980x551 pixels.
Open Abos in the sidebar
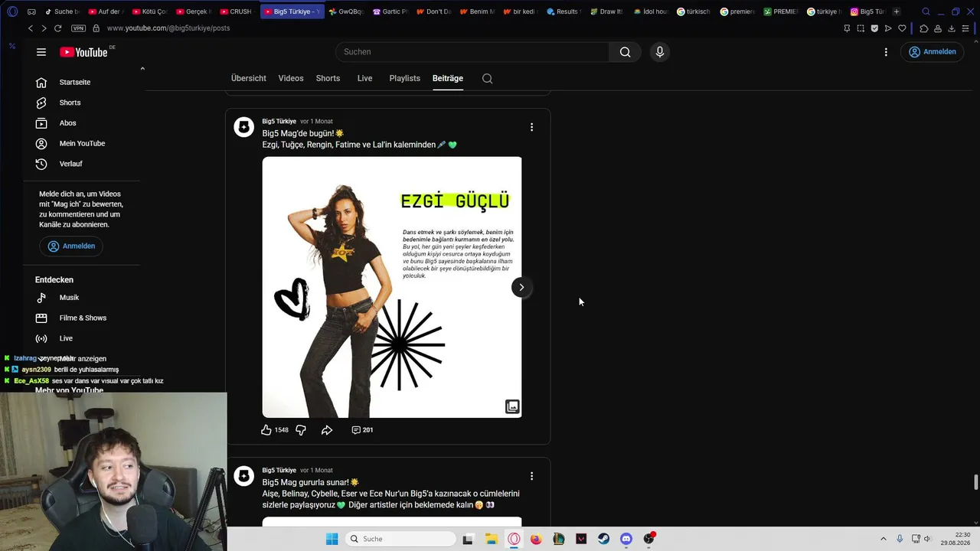click(x=67, y=123)
